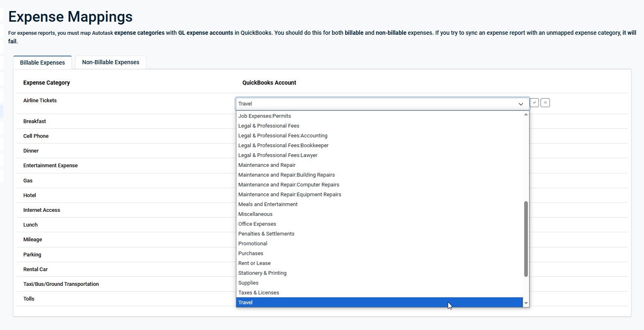
Task: Click scroll up arrow in dropdown list
Action: [526, 114]
